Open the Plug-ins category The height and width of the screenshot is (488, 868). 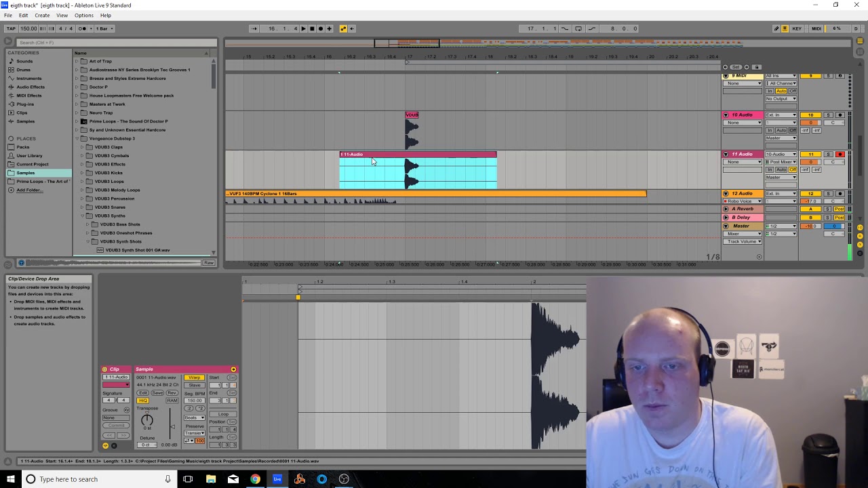coord(25,104)
